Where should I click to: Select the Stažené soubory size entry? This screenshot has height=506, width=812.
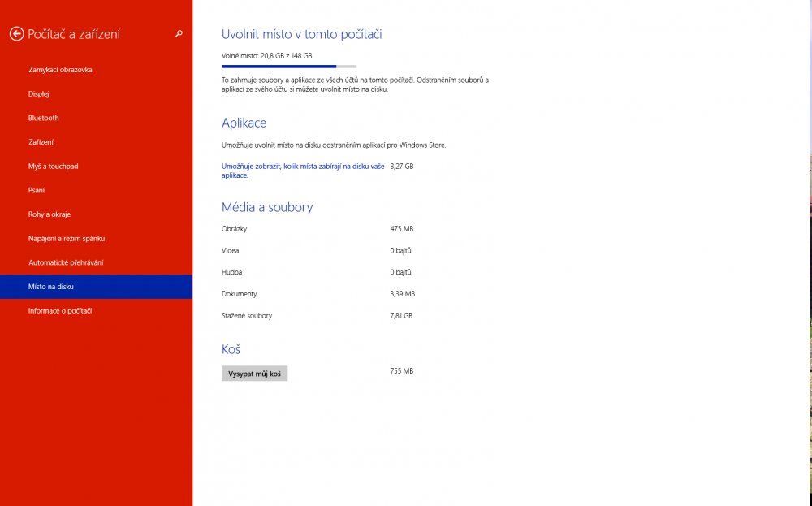click(246, 315)
